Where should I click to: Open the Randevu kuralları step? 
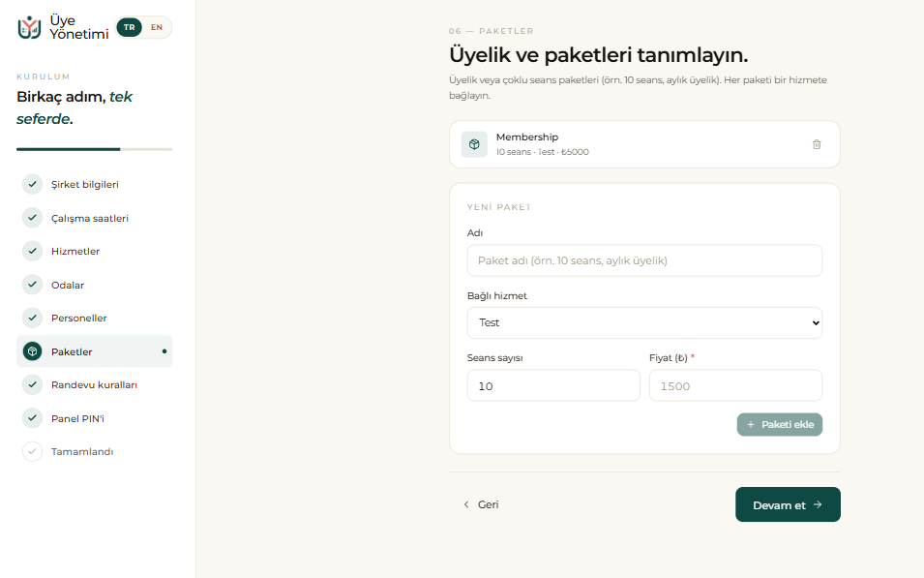pos(94,384)
